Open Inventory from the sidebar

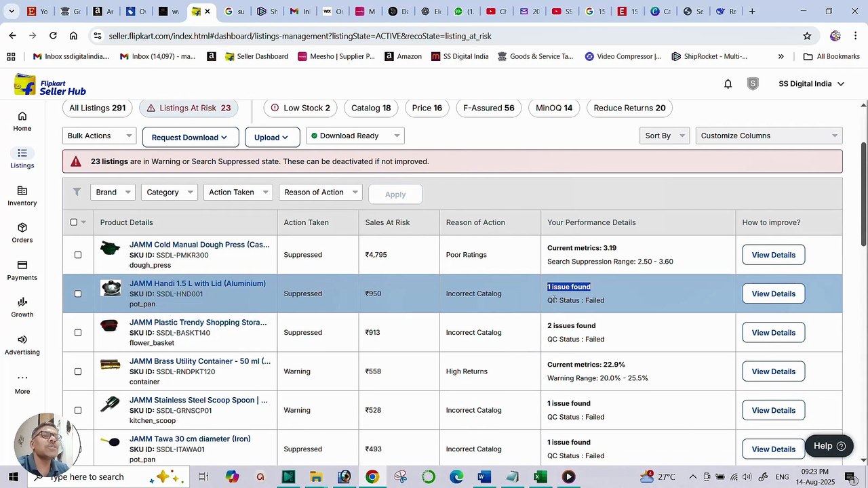[x=22, y=196]
